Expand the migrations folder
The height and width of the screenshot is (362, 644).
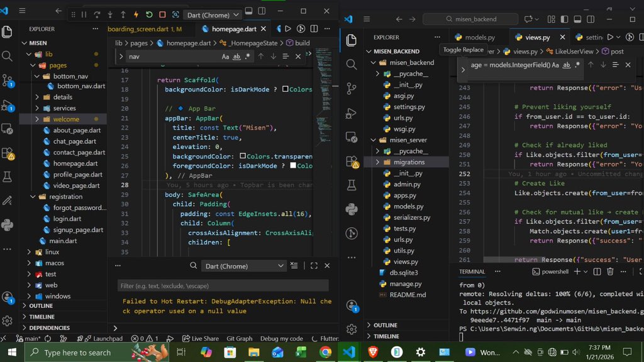coord(377,162)
